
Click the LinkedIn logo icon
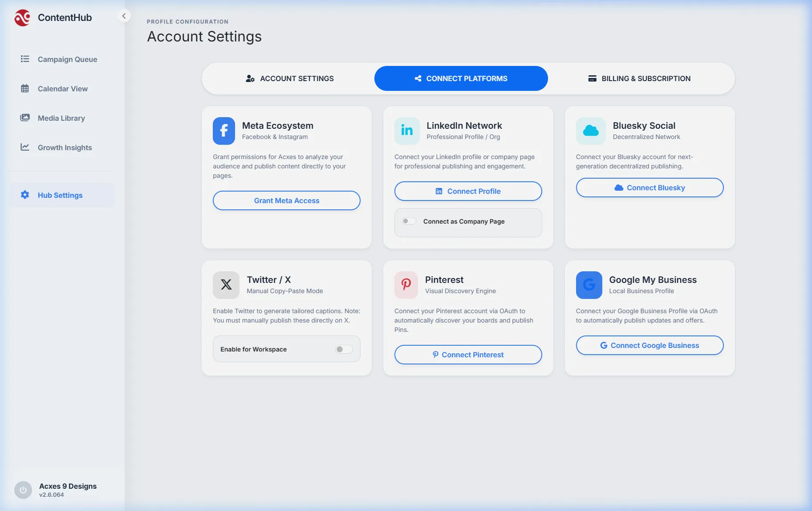point(407,131)
